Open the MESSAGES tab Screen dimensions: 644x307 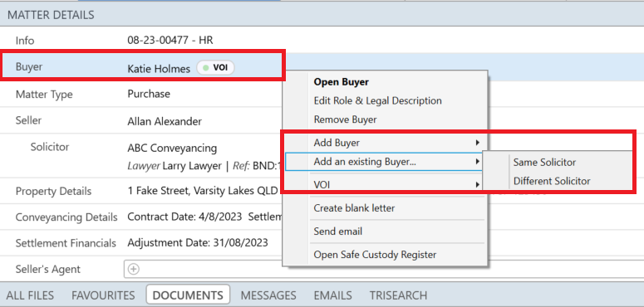coord(268,295)
